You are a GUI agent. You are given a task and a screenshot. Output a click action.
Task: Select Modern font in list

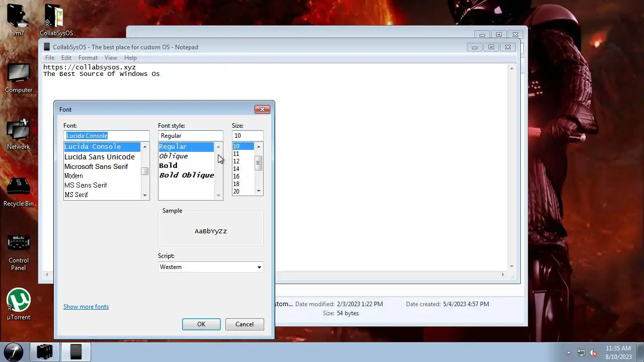pyautogui.click(x=102, y=176)
